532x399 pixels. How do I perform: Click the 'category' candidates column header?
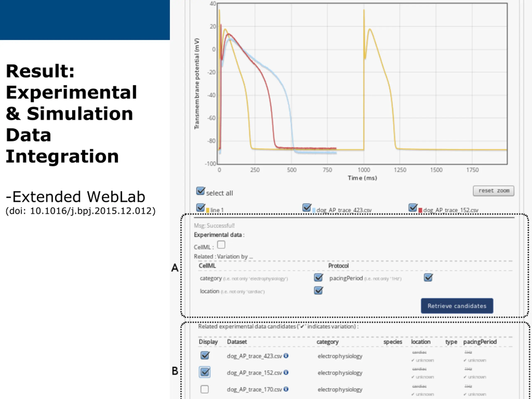328,342
